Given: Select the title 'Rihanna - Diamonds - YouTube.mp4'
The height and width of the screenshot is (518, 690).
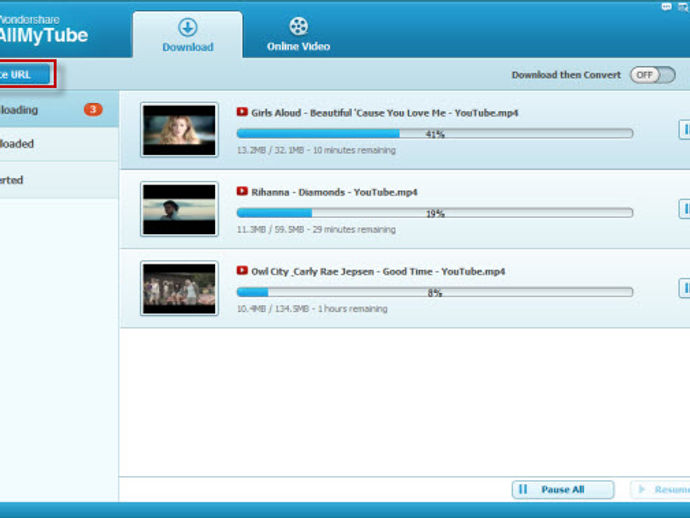Looking at the screenshot, I should click(x=334, y=192).
